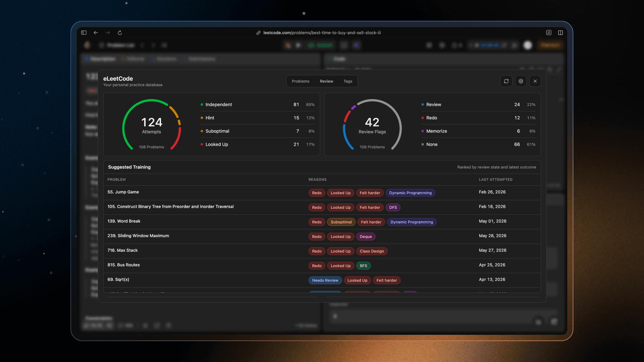644x362 pixels.
Task: Click the Suggested Training heading
Action: [x=129, y=167]
